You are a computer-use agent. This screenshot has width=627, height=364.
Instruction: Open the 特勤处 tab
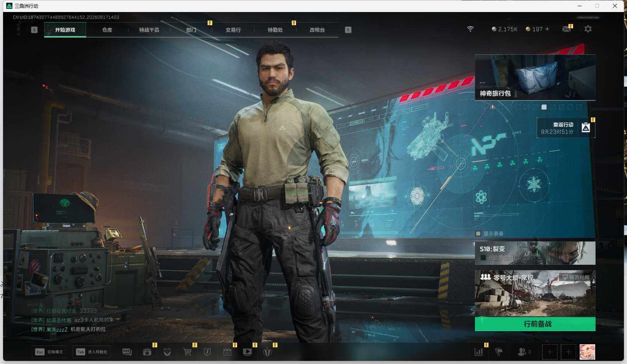[x=275, y=30]
